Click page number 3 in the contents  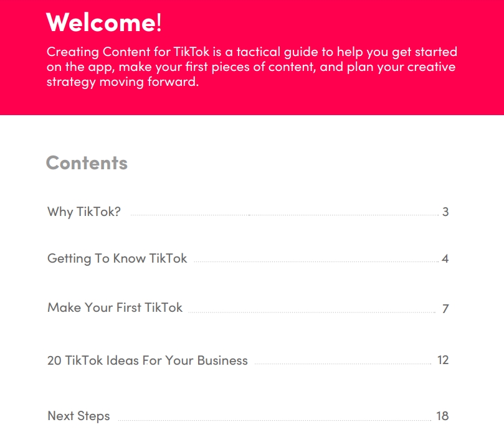445,212
